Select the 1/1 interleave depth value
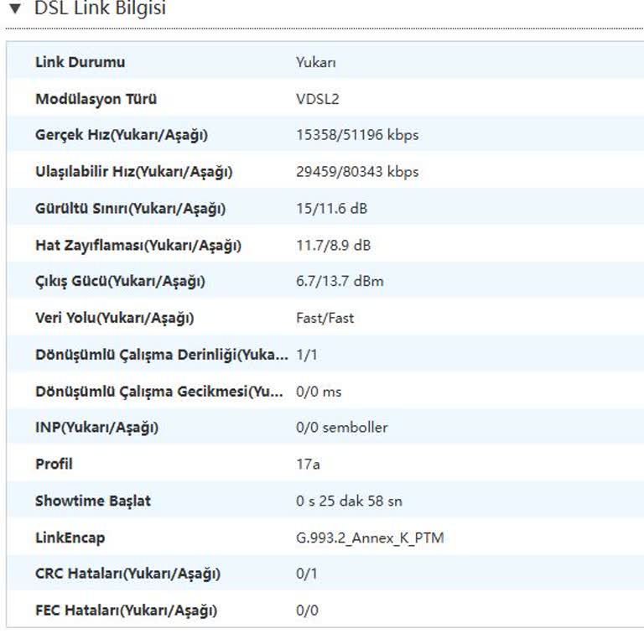The width and height of the screenshot is (644, 644). tap(307, 355)
